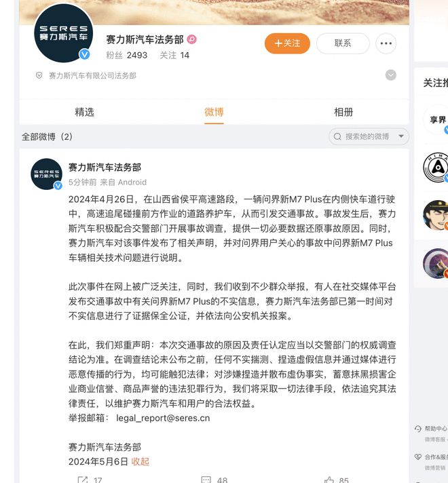448x483 pixels.
Task: Follow the account with the +关注 button
Action: (x=287, y=43)
